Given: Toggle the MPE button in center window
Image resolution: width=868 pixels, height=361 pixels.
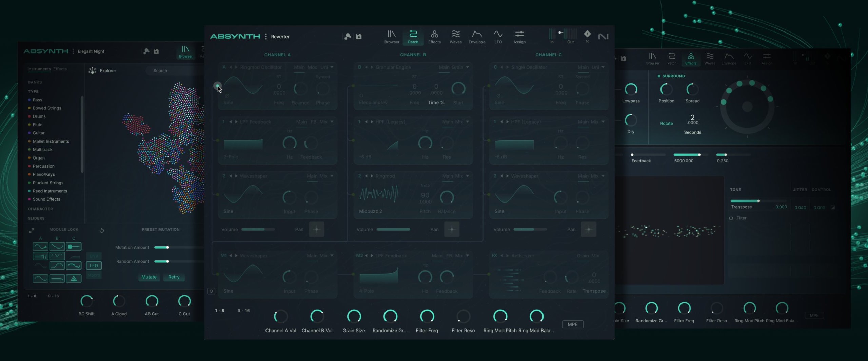Looking at the screenshot, I should point(572,324).
